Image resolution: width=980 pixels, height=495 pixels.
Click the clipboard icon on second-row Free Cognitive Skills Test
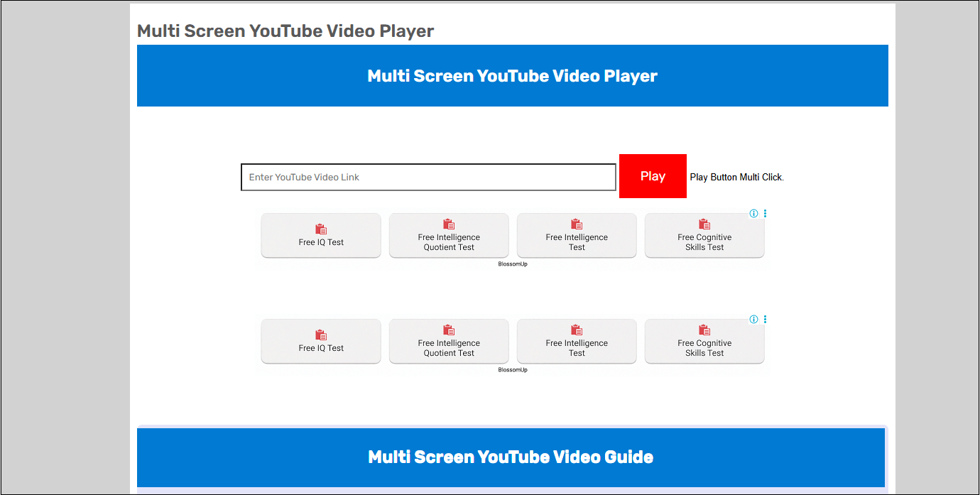click(704, 330)
